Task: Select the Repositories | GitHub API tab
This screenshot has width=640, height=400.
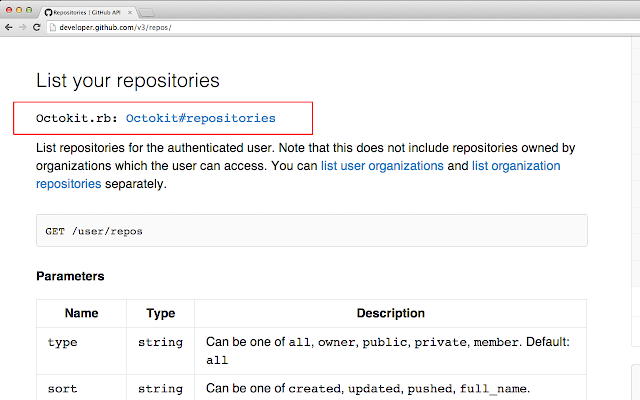Action: tap(87, 13)
